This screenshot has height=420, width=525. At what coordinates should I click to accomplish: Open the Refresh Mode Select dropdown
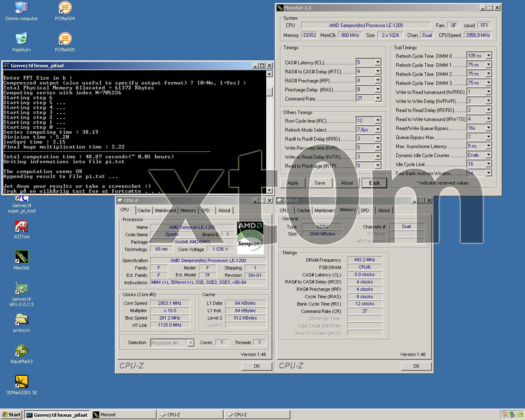[378, 130]
